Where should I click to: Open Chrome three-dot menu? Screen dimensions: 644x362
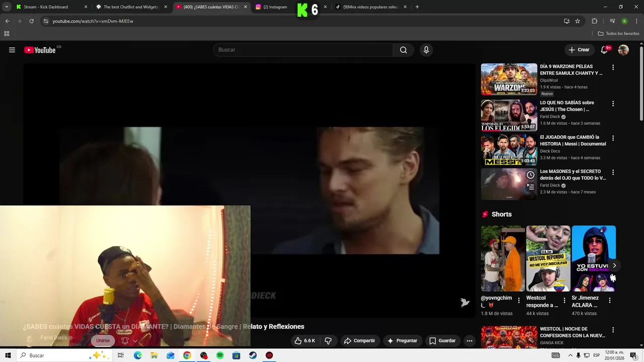click(x=636, y=21)
